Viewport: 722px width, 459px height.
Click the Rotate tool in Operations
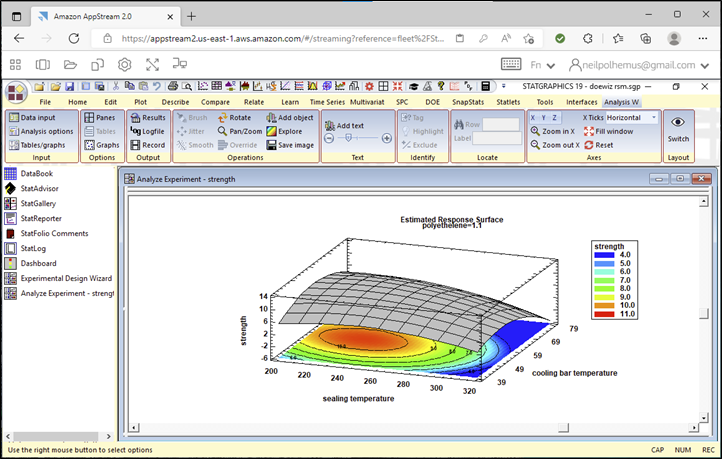[233, 117]
